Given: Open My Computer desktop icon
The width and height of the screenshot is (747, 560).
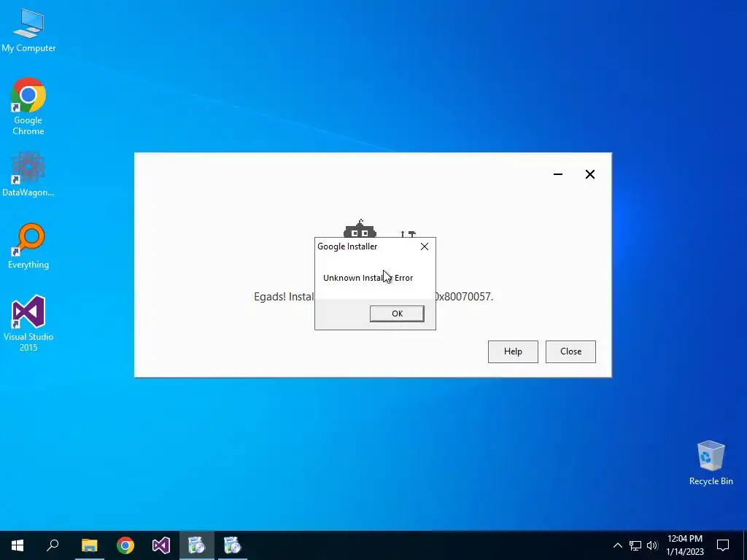Looking at the screenshot, I should [x=28, y=29].
